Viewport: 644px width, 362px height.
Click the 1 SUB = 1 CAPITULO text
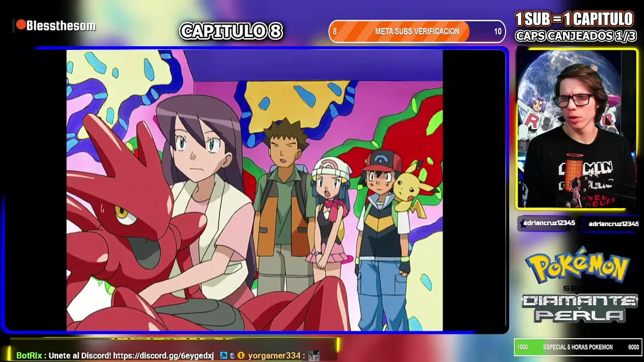pyautogui.click(x=574, y=20)
